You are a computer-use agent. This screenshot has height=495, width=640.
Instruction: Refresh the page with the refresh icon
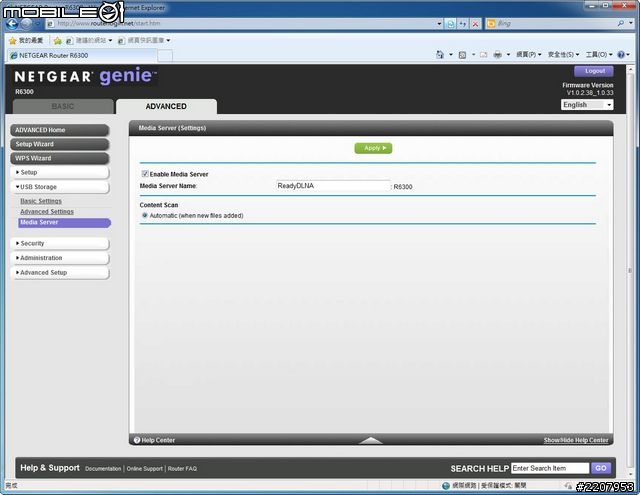(463, 24)
